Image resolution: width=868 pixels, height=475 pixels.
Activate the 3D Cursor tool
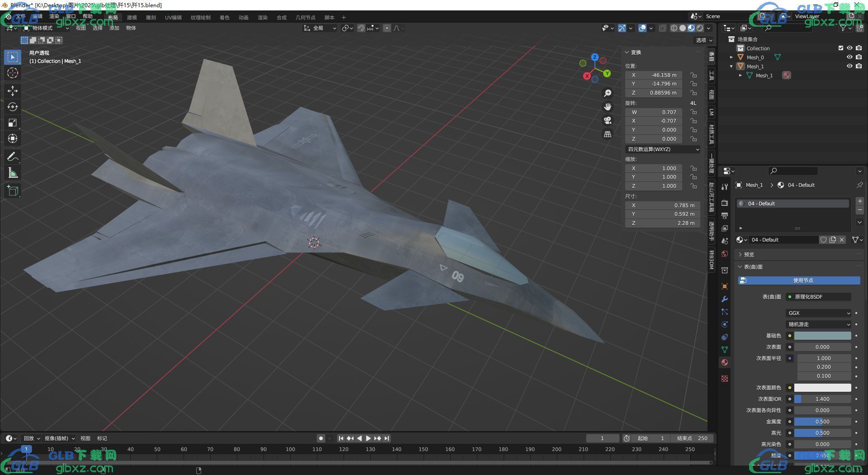[13, 73]
